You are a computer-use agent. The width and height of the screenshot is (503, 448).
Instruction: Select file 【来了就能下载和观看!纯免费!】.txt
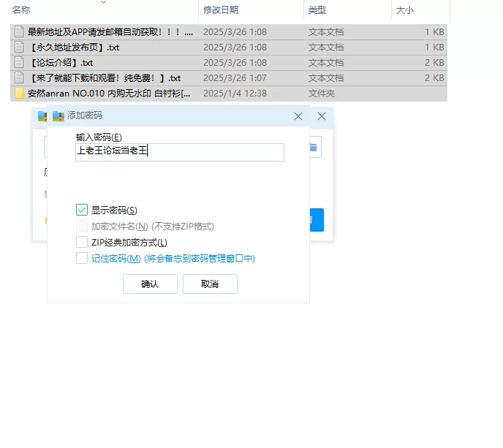[229, 78]
